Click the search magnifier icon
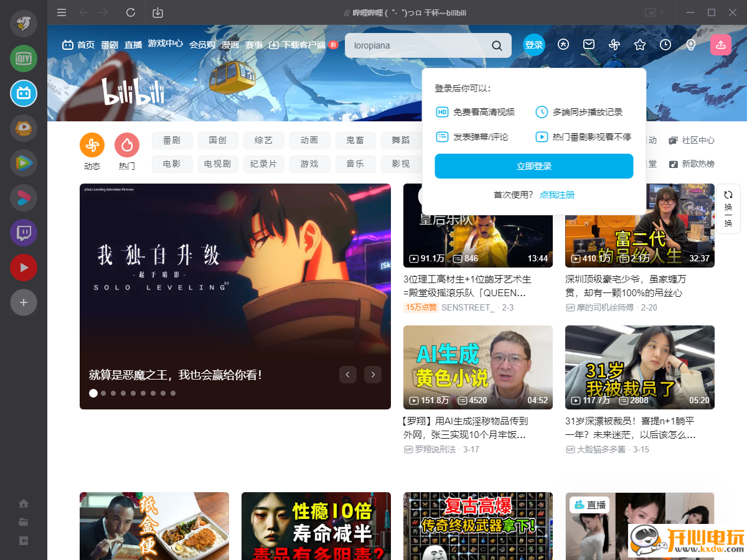747x560 pixels. [x=496, y=45]
